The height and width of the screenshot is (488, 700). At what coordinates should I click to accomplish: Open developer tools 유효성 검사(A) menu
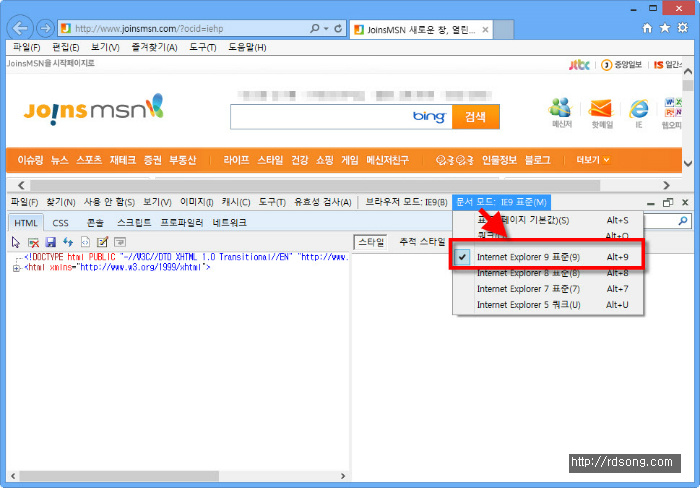(x=322, y=202)
